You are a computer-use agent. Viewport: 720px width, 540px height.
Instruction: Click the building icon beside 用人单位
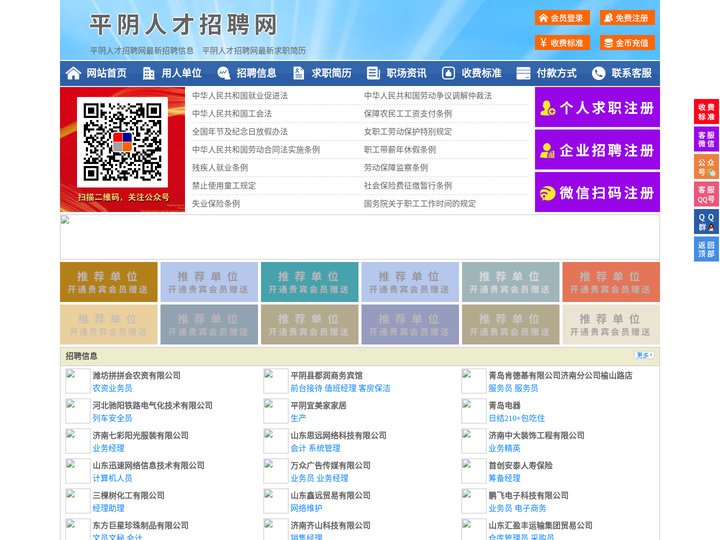click(x=148, y=73)
